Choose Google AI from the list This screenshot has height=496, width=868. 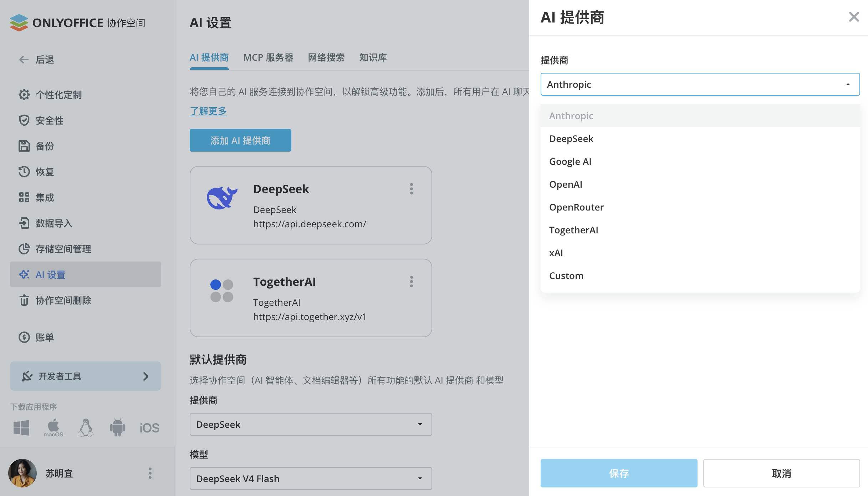(x=700, y=161)
